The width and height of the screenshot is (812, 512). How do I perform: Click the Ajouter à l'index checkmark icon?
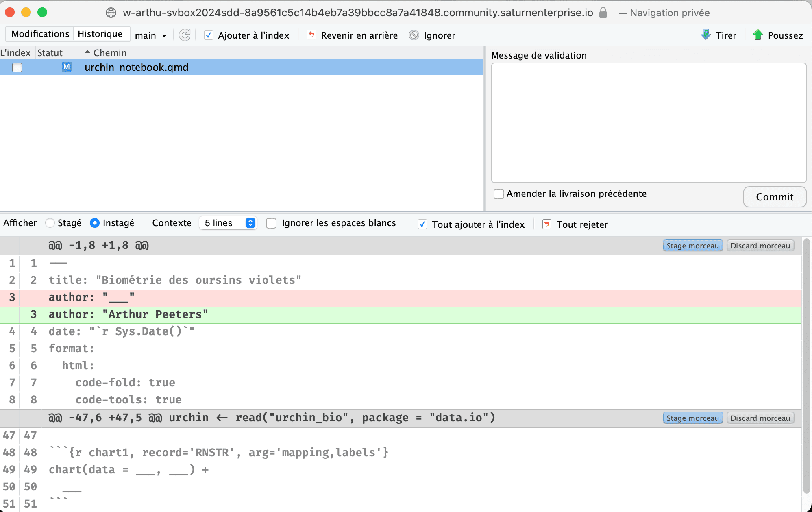[x=209, y=35]
